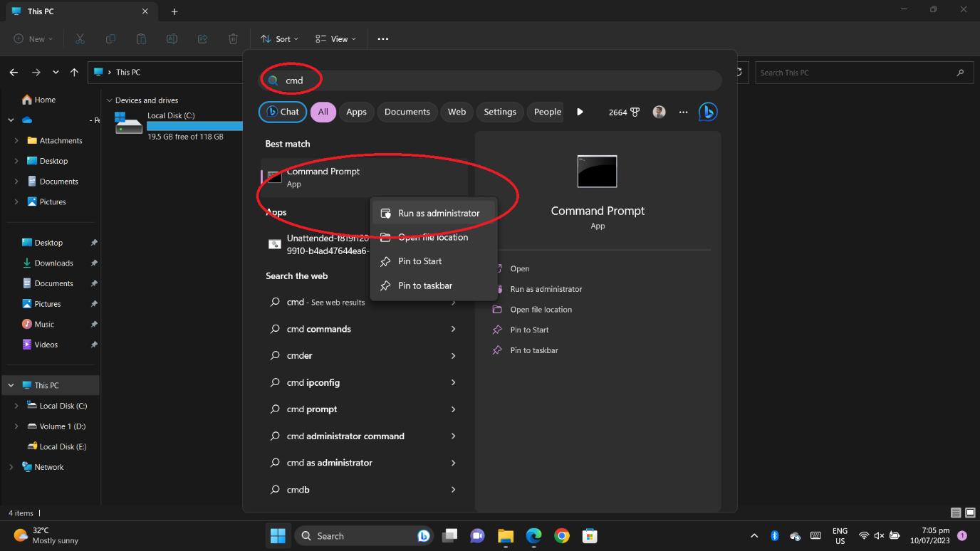Click the user profile picture in search
Screen dimensions: 980x551
tap(659, 112)
